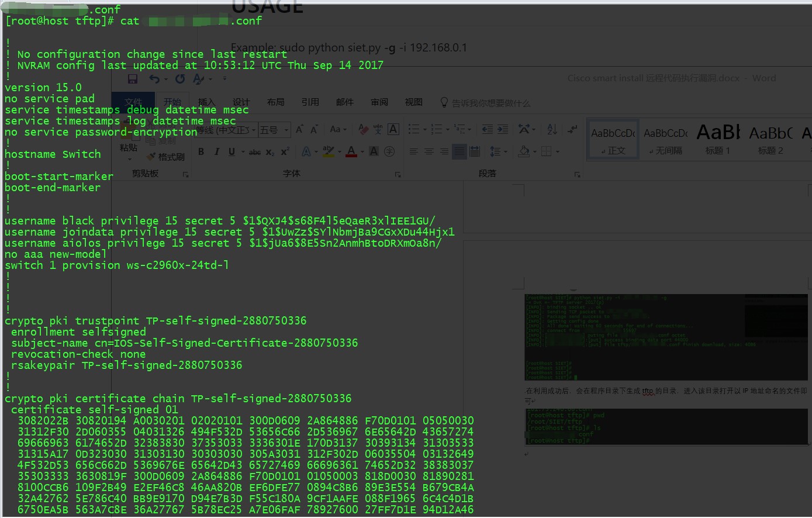Click the Save icon in Word's quick access toolbar
812x518 pixels.
pos(133,79)
